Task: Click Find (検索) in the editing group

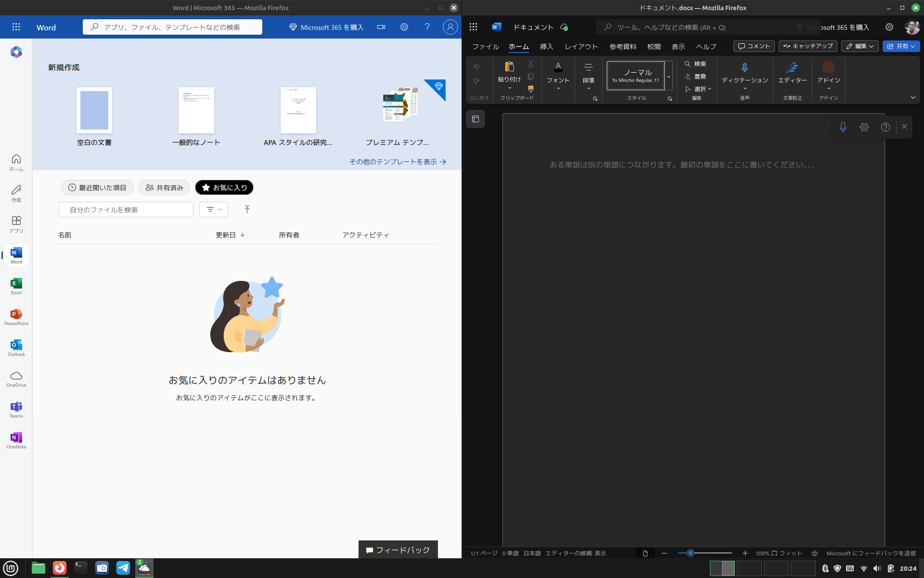Action: [695, 64]
